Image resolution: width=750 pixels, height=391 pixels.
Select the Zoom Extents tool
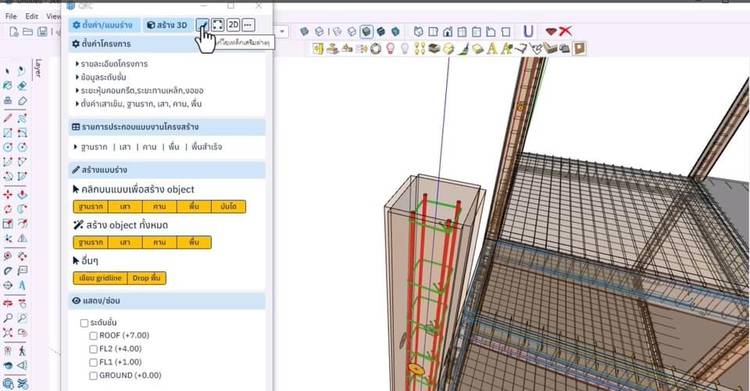click(8, 332)
